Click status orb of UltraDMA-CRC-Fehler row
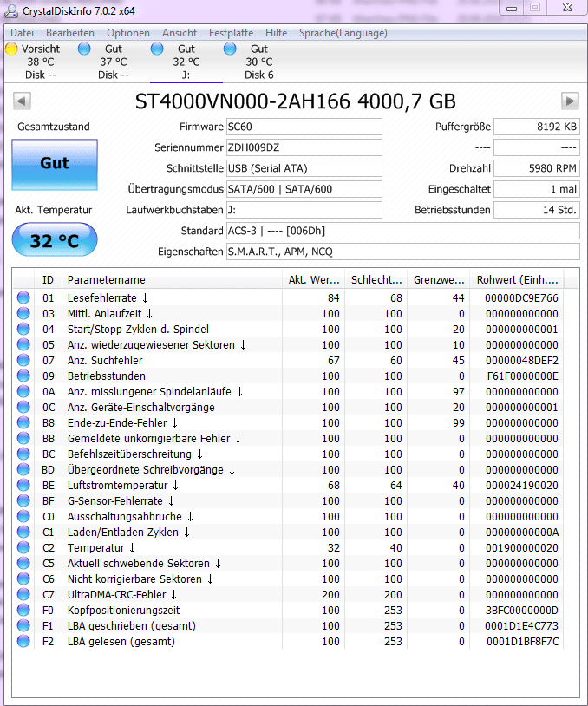This screenshot has width=588, height=706. [x=23, y=594]
